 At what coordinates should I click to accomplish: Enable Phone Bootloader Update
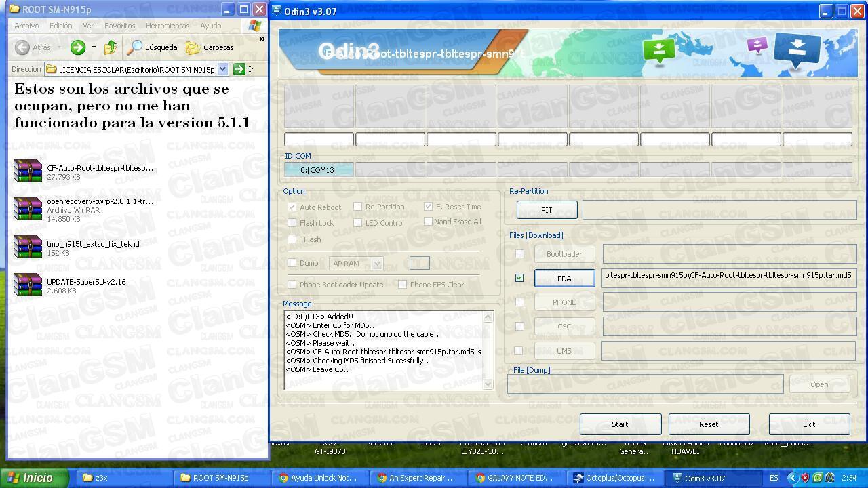[292, 284]
